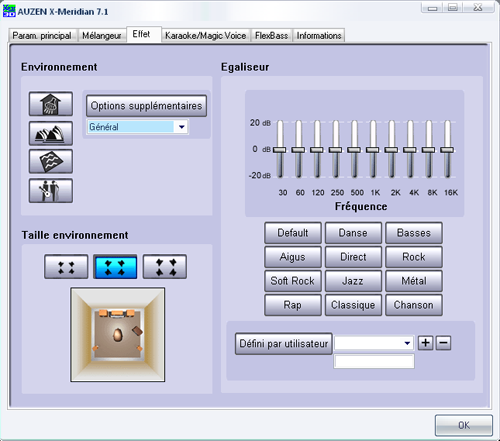Close the AUZEN X-Meridian window

(478, 7)
